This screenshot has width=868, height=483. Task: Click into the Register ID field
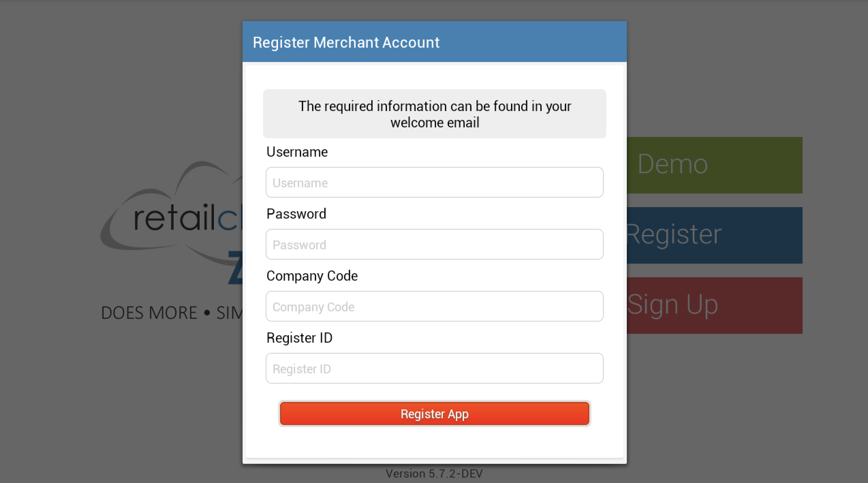(434, 368)
